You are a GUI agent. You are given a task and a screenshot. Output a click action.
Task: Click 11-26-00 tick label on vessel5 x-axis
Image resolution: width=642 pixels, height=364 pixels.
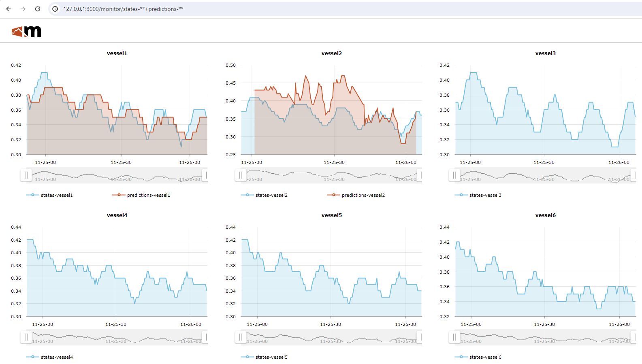pos(405,324)
